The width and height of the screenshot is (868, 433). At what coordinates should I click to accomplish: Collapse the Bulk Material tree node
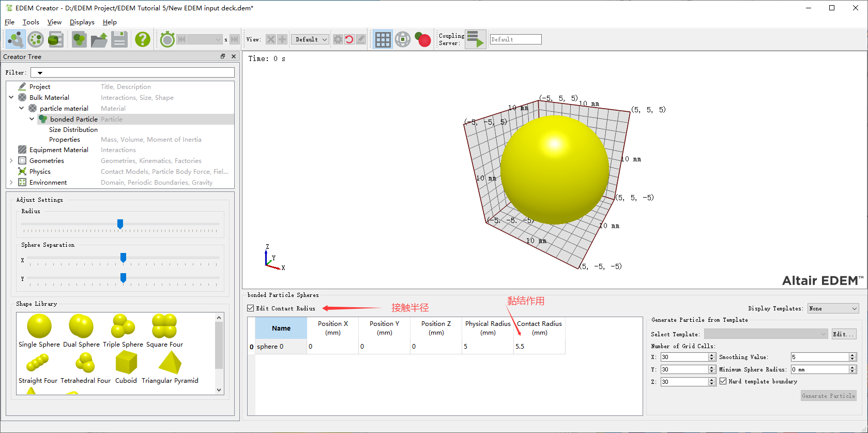pos(11,97)
